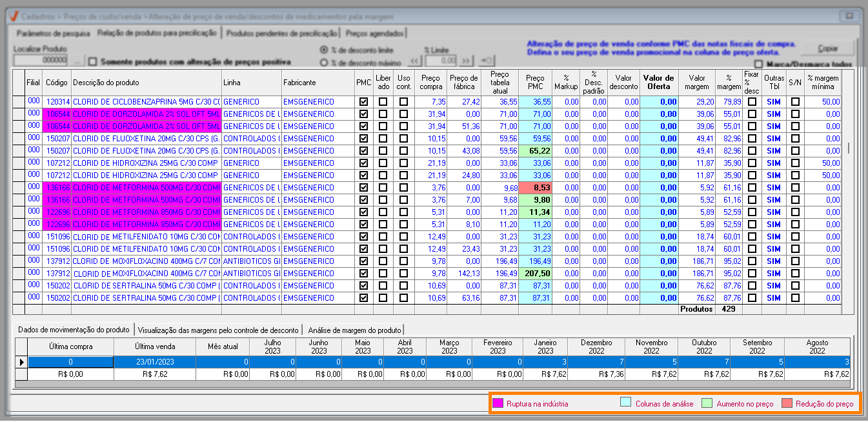The image size is (868, 422).
Task: Check S/N in the row with PMC 207,50
Action: [x=795, y=274]
